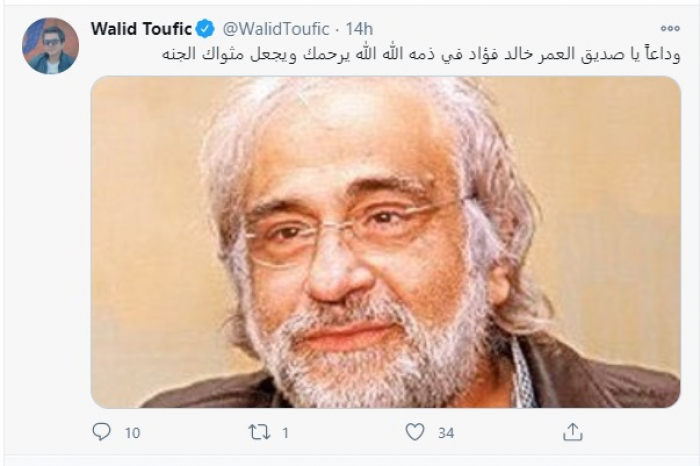This screenshot has height=466, width=700.
Task: Open the @WalidToufic handle link
Action: coord(276,29)
